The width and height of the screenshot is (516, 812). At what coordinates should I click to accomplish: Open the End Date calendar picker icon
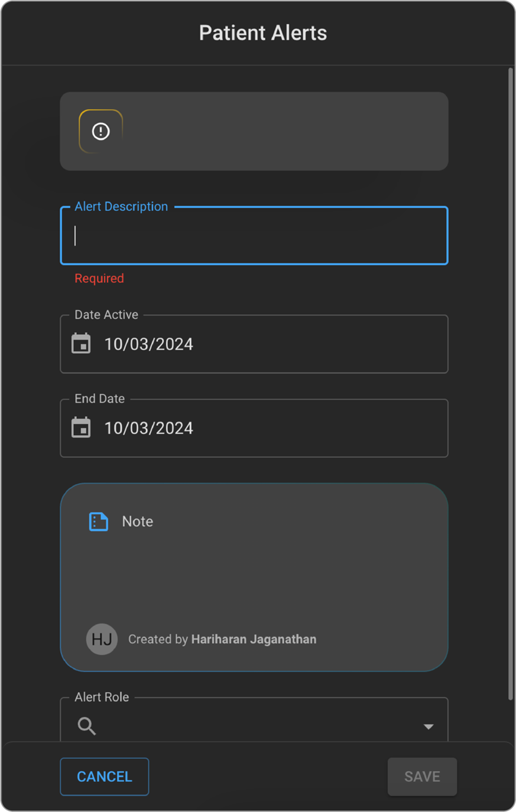(81, 428)
